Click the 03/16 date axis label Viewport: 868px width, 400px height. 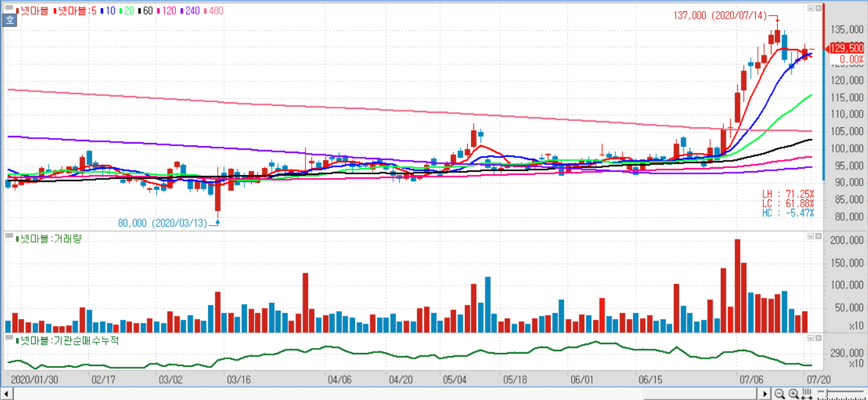click(x=239, y=380)
